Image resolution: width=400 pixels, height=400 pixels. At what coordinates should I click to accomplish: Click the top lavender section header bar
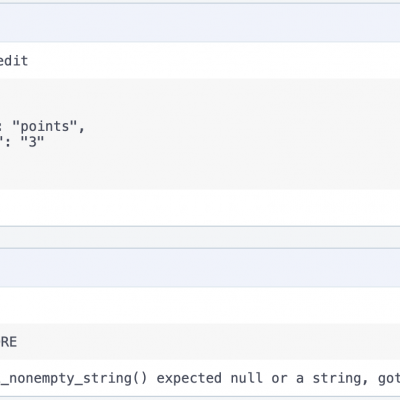[200, 23]
